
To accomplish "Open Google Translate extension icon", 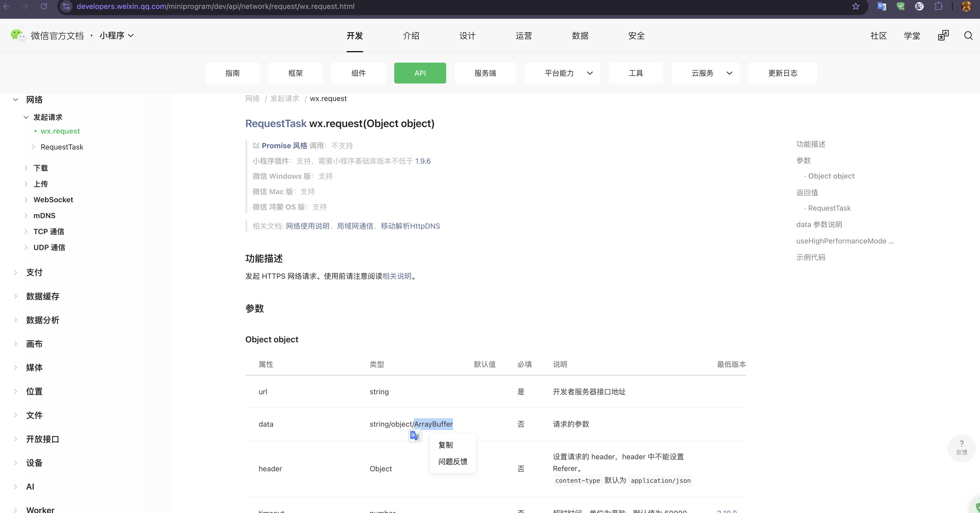I will tap(882, 6).
